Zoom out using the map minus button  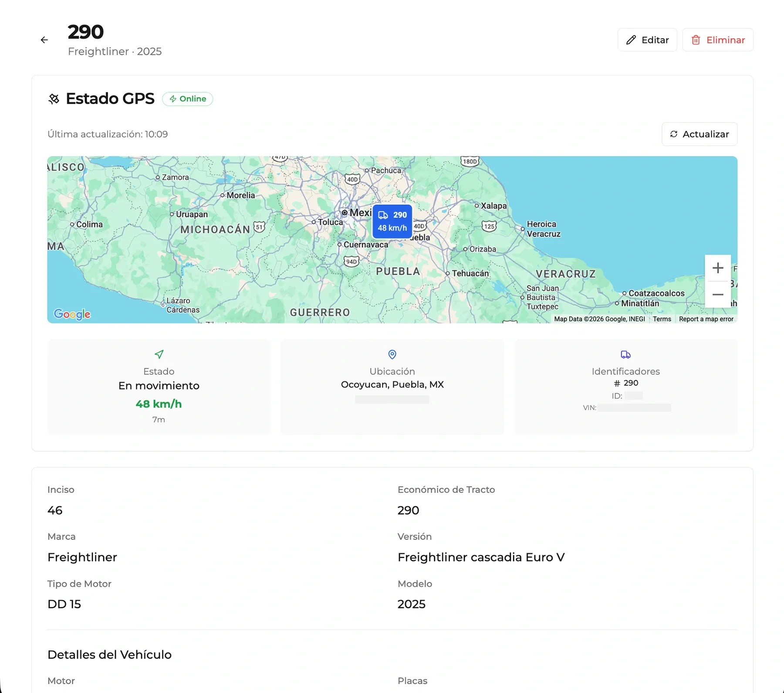(x=718, y=295)
